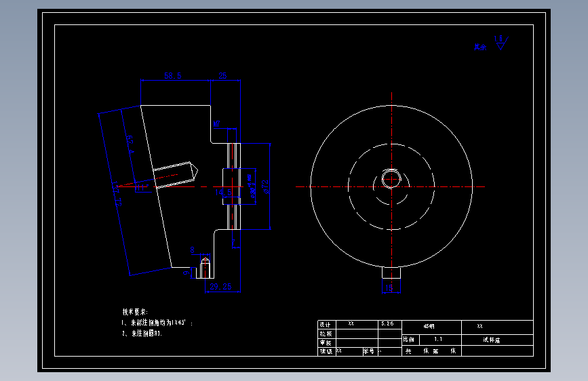The image size is (588, 381).
Task: Pick the 8 dimension above the small hole
Action: point(193,249)
